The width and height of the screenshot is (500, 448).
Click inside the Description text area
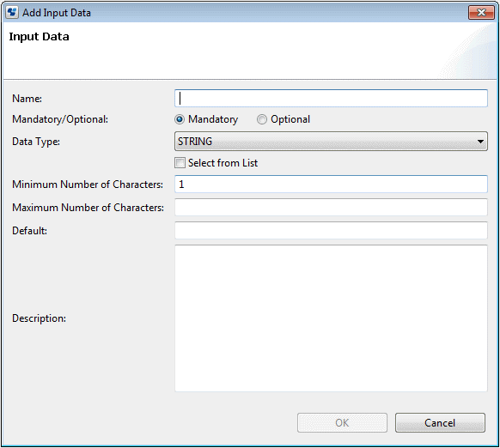(x=331, y=318)
